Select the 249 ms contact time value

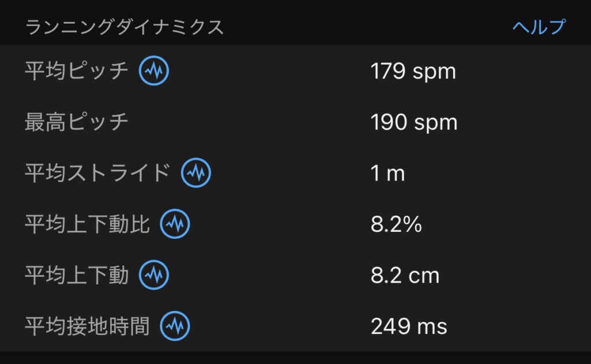[x=409, y=327]
